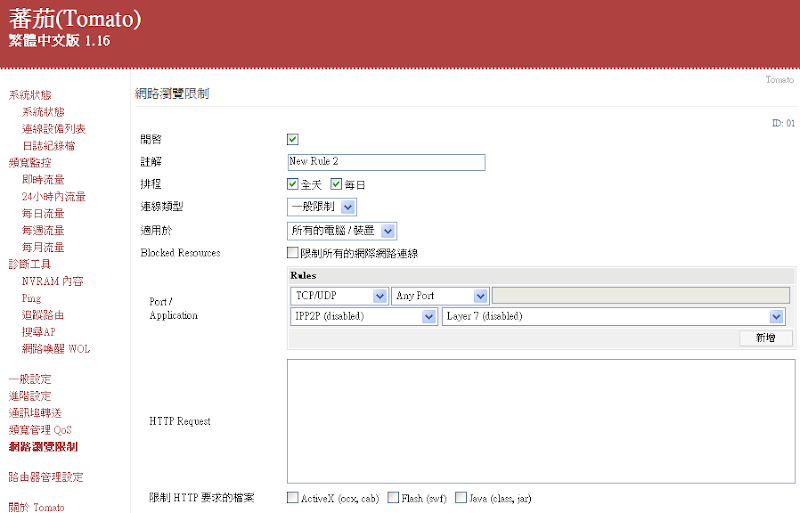Image resolution: width=800 pixels, height=513 pixels.
Task: Open the 所有的電腦 / 裝置 dropdown
Action: click(x=342, y=231)
